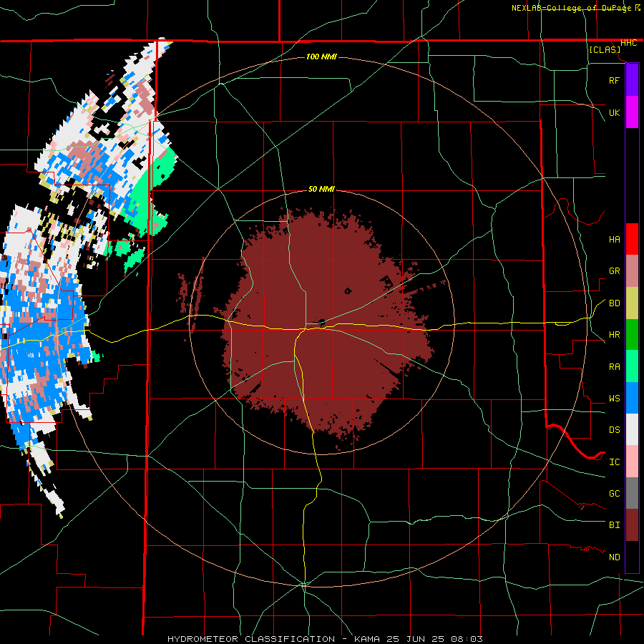Click the 'HR' legend label
This screenshot has height=644, width=644.
(614, 335)
